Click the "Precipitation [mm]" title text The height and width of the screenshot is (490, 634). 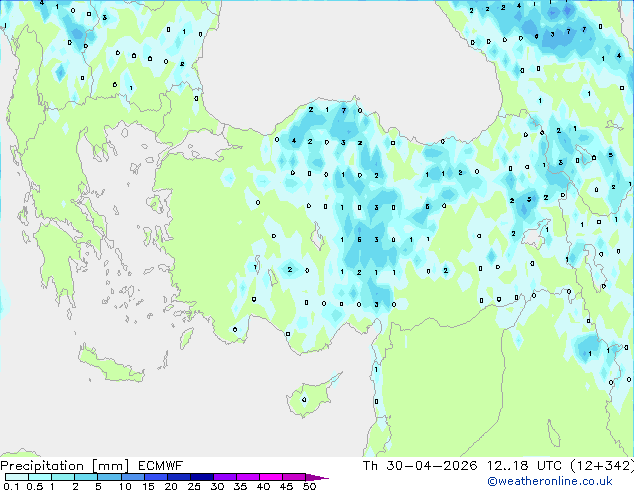tap(64, 466)
